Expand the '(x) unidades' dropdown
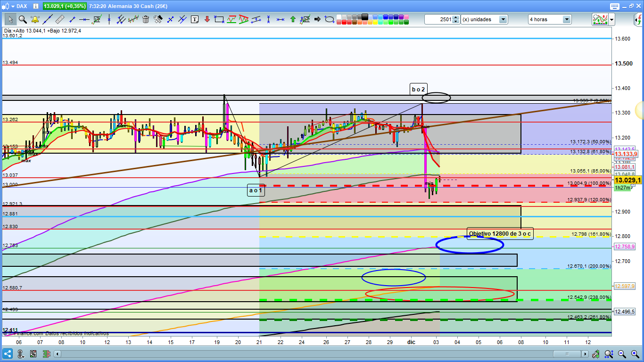 tap(503, 19)
